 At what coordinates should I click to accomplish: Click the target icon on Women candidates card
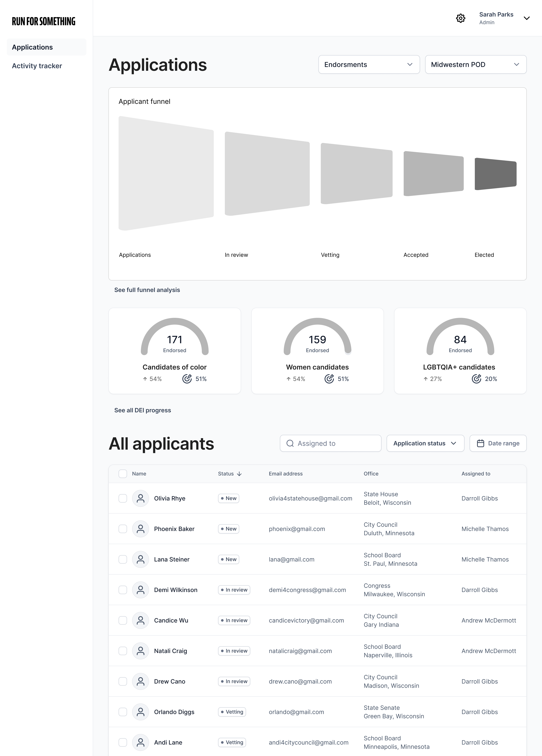(x=329, y=379)
